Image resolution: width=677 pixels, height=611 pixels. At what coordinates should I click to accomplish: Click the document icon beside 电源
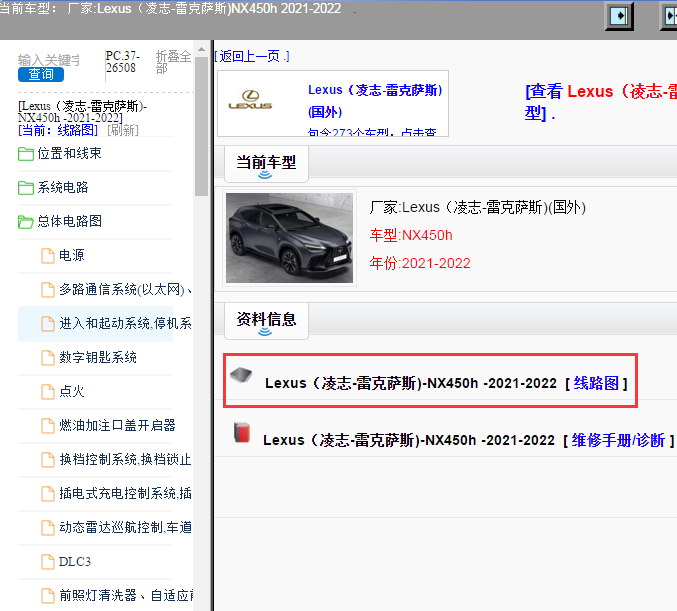click(x=47, y=256)
